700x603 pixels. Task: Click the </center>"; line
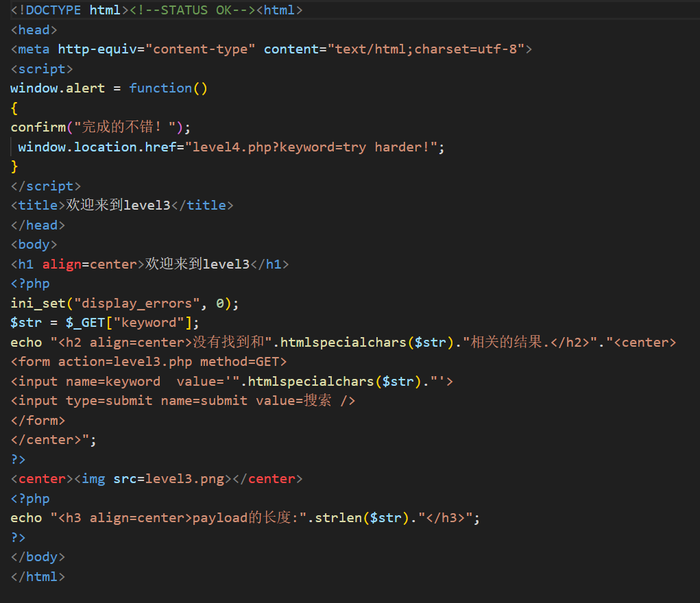(x=53, y=440)
